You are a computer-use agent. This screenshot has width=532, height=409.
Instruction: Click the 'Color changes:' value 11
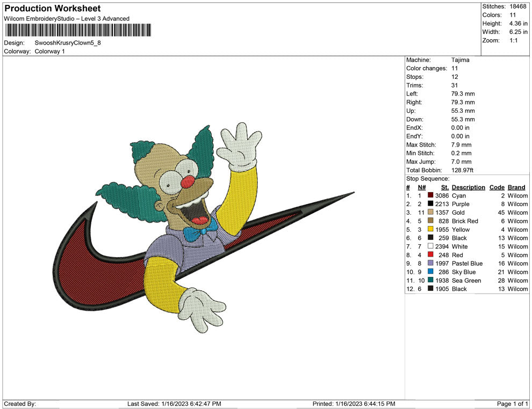pyautogui.click(x=454, y=69)
